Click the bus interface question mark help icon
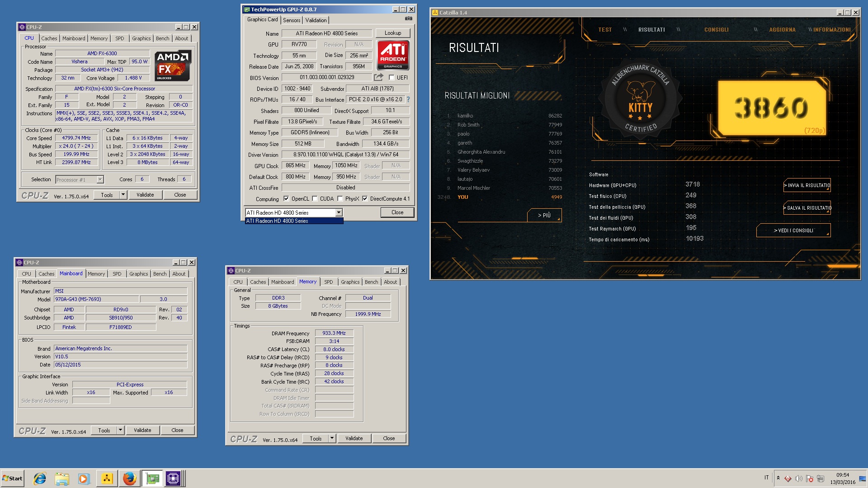This screenshot has width=868, height=488. (408, 99)
